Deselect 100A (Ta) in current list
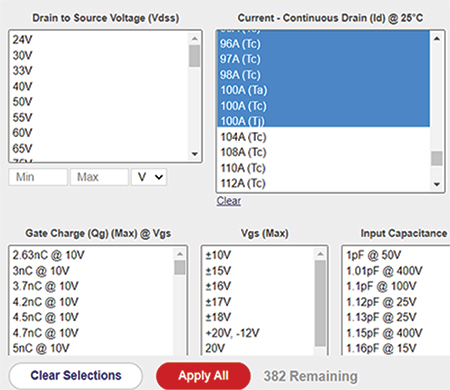Image resolution: width=450 pixels, height=390 pixels. [x=323, y=90]
